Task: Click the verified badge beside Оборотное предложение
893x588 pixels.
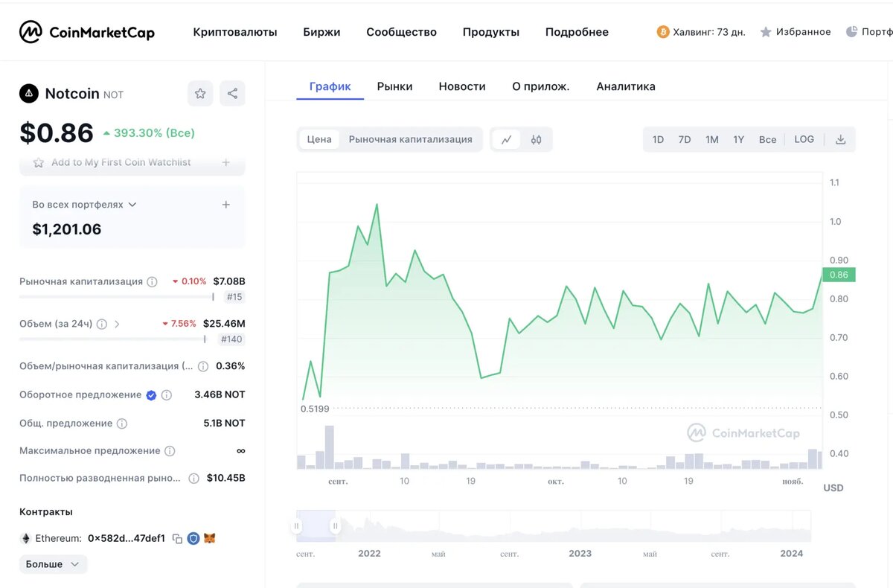Action: (151, 395)
